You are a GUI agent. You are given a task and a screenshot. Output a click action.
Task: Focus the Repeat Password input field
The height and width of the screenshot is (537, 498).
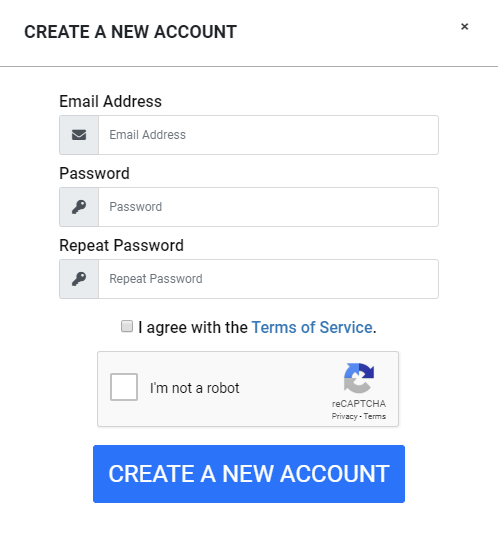click(269, 279)
